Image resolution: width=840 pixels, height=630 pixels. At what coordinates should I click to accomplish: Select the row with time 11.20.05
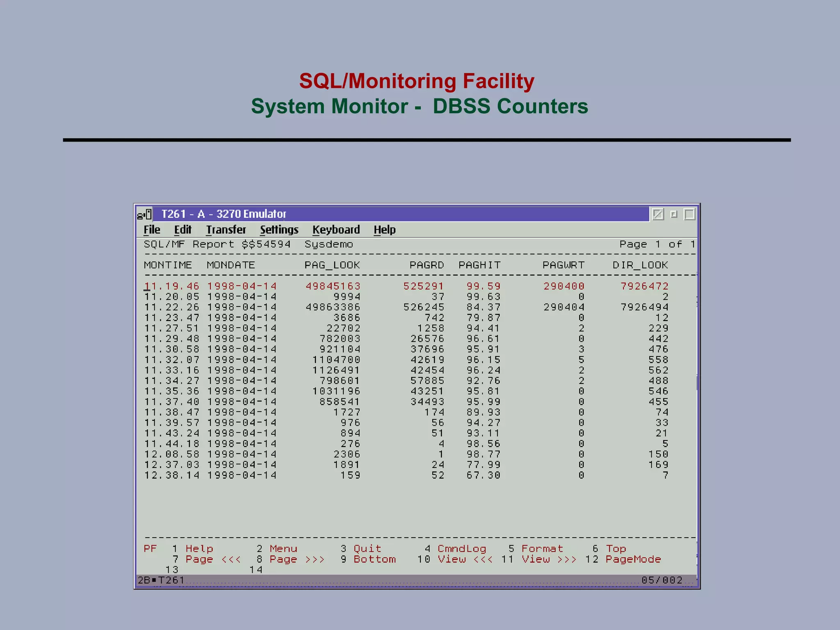coord(406,297)
